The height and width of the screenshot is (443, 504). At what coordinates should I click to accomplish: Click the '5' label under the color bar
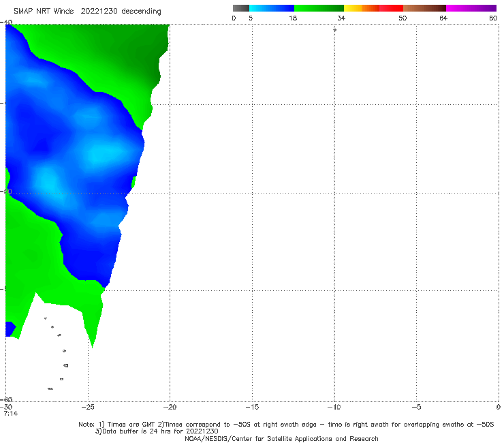coord(251,18)
